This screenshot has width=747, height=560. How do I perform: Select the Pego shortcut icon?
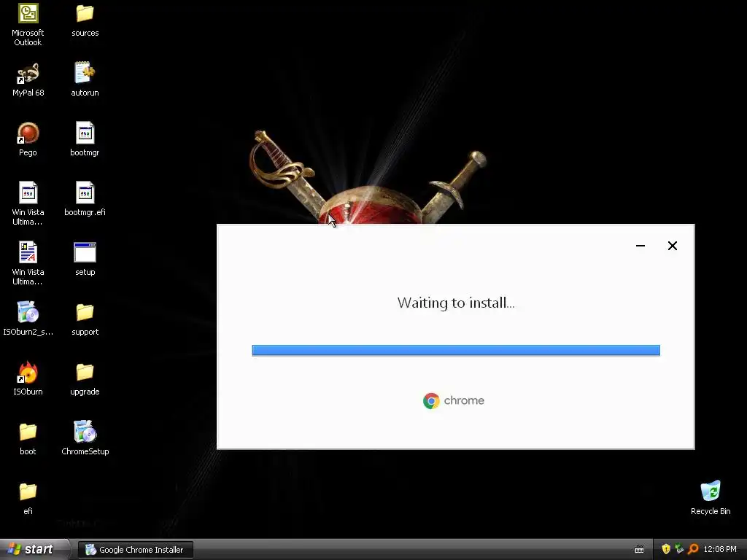click(28, 133)
